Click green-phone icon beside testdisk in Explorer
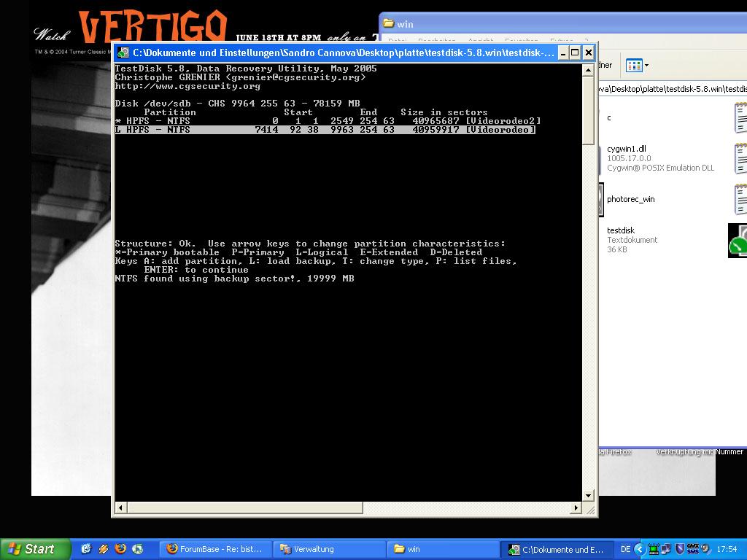This screenshot has height=560, width=747. (x=738, y=241)
